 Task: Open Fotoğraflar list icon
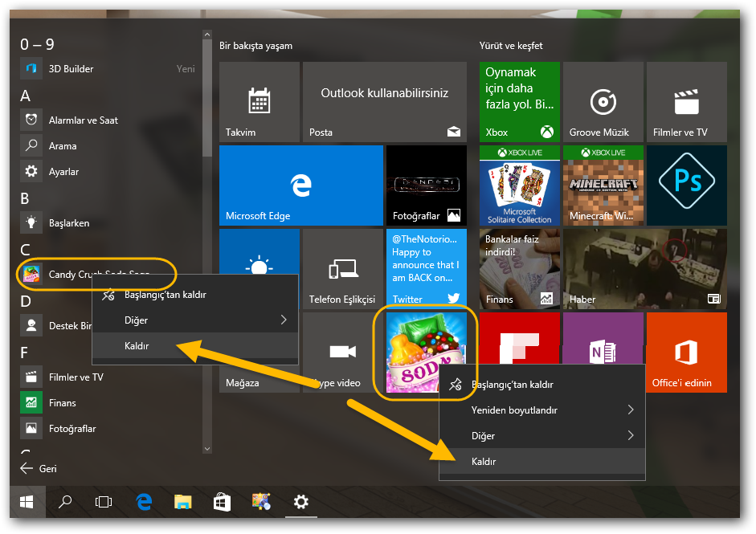pos(31,429)
